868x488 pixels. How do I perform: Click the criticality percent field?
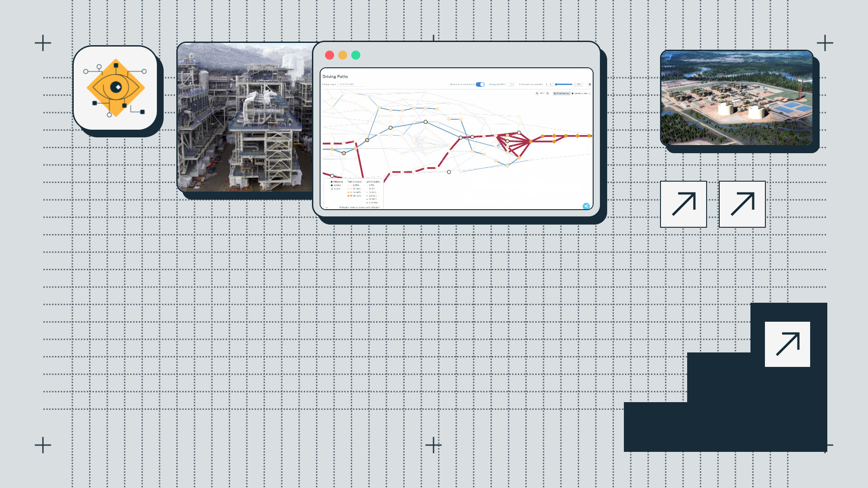click(x=548, y=84)
